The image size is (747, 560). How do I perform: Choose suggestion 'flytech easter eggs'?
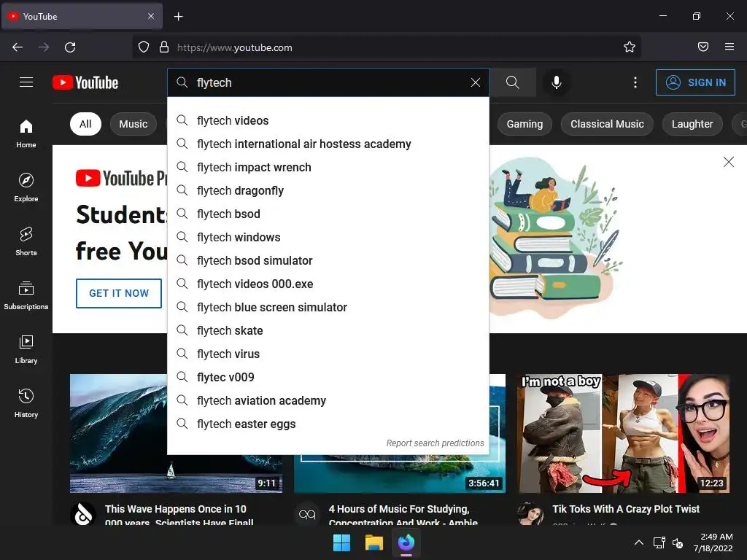(x=328, y=424)
